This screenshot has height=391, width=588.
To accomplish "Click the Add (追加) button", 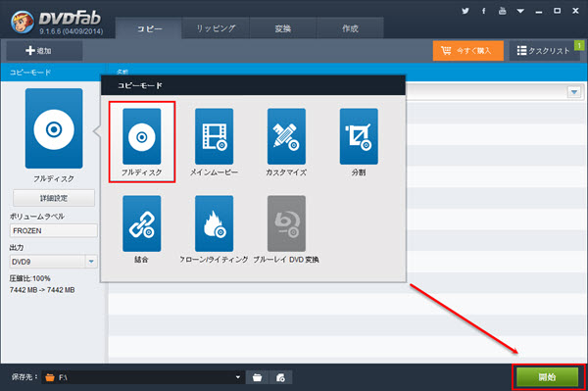I will point(44,51).
